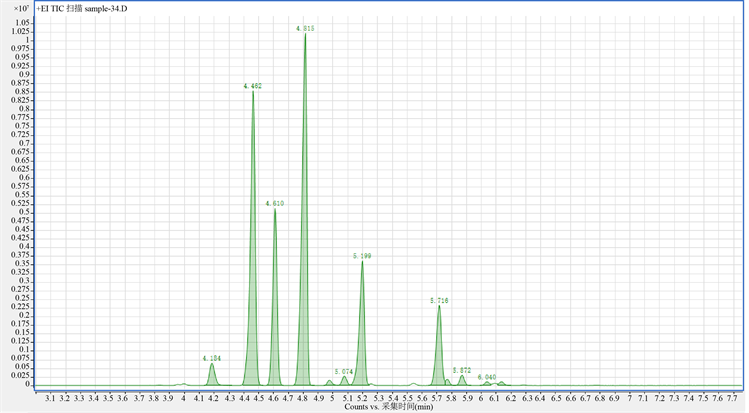Screen dimensions: 749x413
Task: Select the peak label 4.462
Action: point(253,87)
